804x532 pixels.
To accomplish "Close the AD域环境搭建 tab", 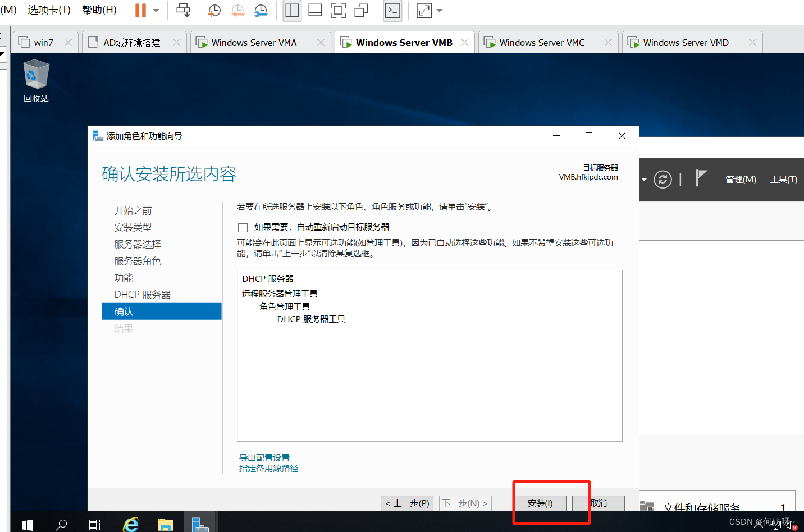I will coord(176,43).
